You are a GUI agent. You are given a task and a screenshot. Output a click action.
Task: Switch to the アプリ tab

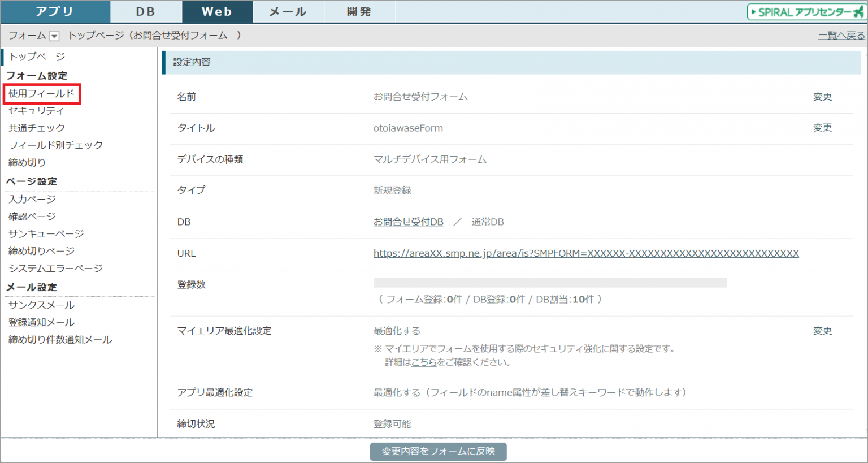tap(55, 12)
